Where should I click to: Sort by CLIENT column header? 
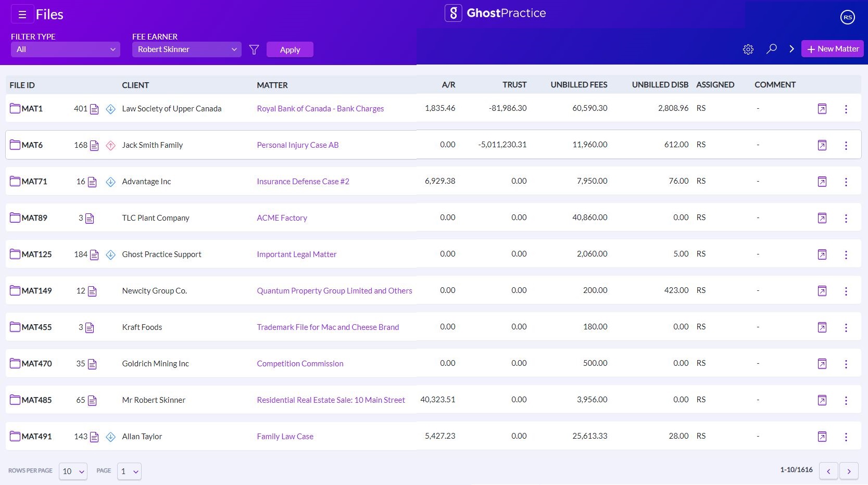[135, 85]
